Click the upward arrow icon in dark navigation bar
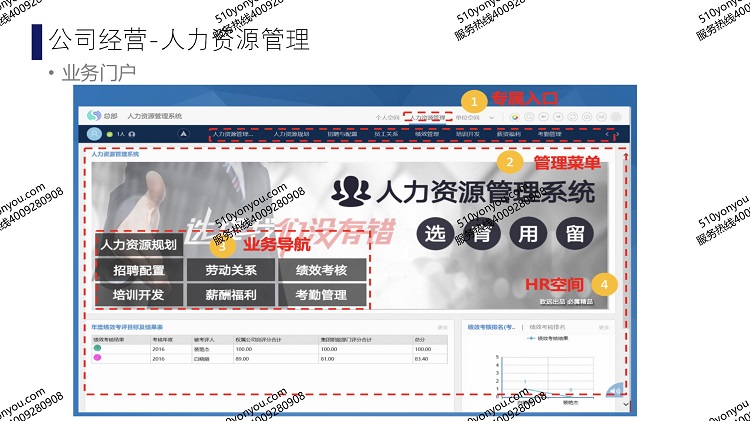 point(183,133)
